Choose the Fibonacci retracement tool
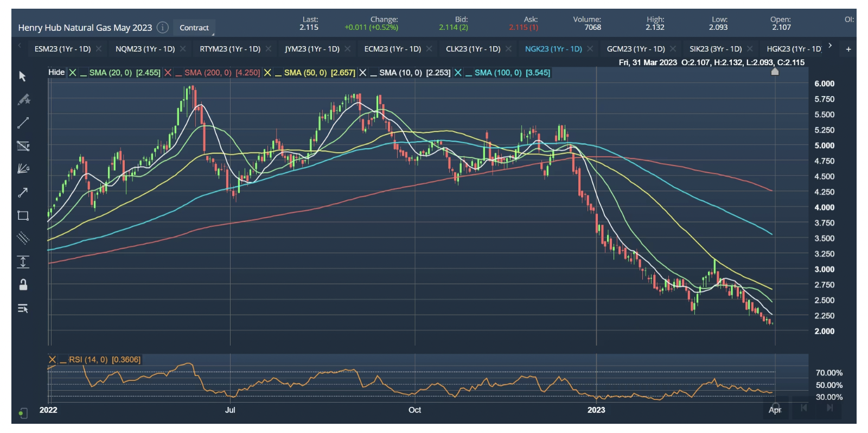The image size is (868, 433). [23, 146]
